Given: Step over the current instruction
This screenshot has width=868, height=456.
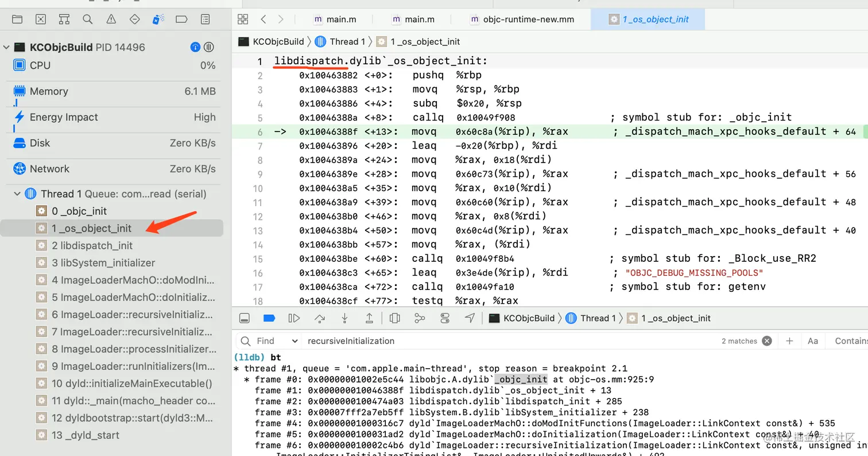Looking at the screenshot, I should pyautogui.click(x=320, y=318).
